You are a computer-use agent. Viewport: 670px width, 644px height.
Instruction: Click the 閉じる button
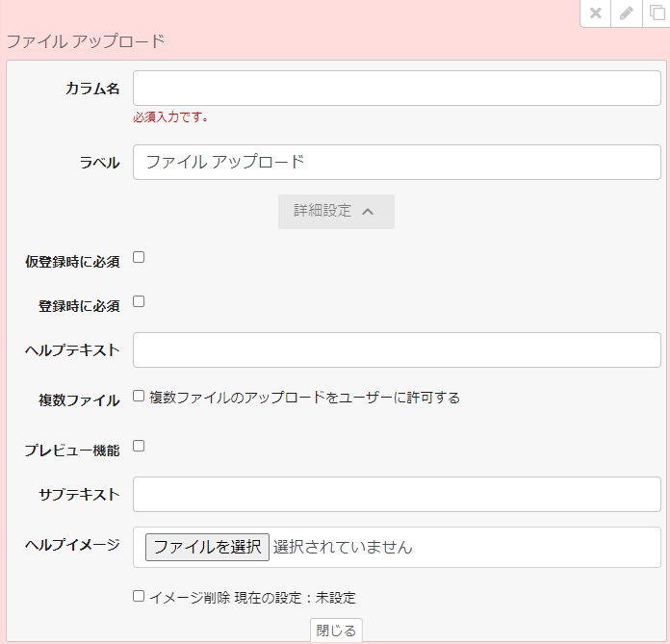pos(336,631)
